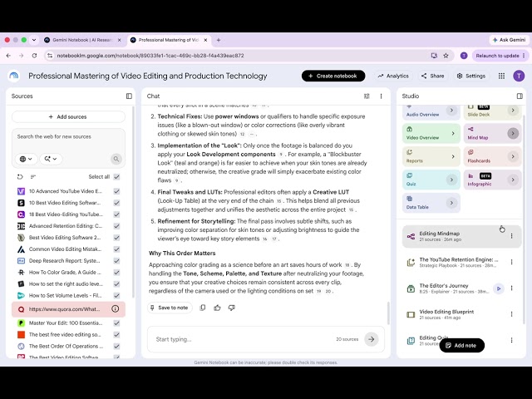Image resolution: width=532 pixels, height=399 pixels.
Task: Open more options for Editing Quiz
Action: click(512, 340)
